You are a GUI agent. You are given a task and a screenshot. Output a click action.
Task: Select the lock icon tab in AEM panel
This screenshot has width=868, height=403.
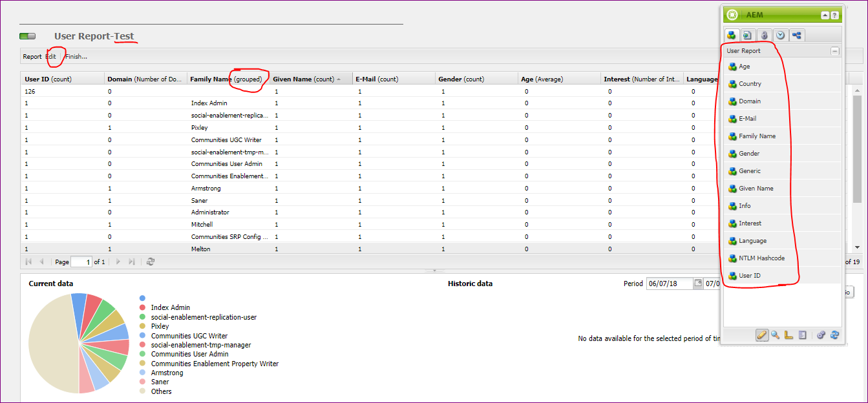tap(764, 35)
